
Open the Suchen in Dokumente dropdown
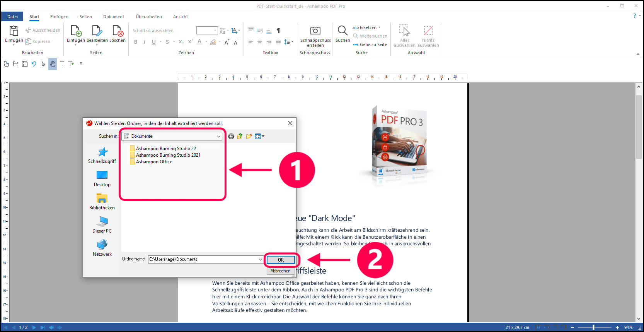coord(172,136)
